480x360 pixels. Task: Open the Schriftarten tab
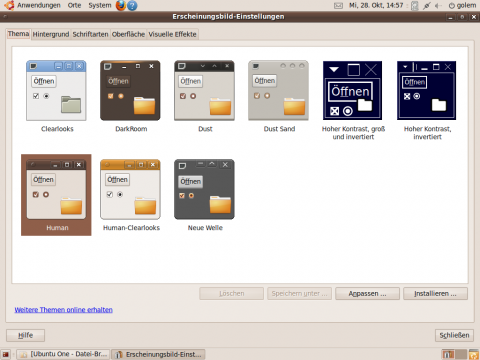coord(90,34)
